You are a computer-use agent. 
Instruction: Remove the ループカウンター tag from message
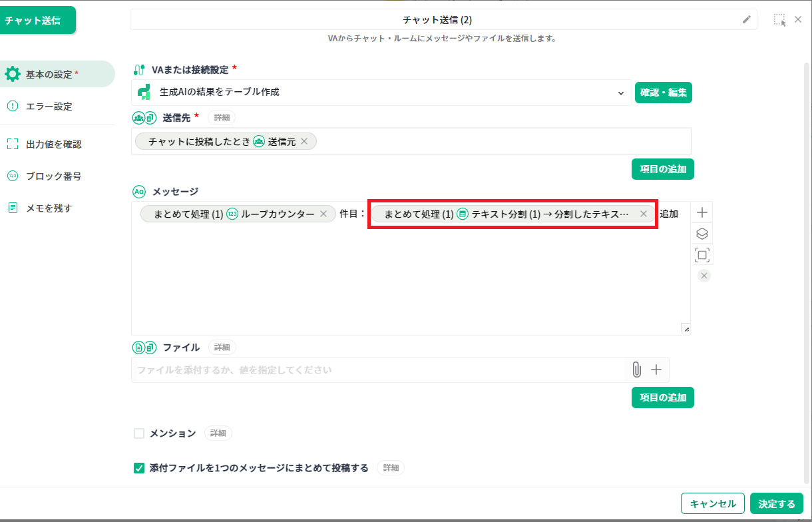(323, 214)
